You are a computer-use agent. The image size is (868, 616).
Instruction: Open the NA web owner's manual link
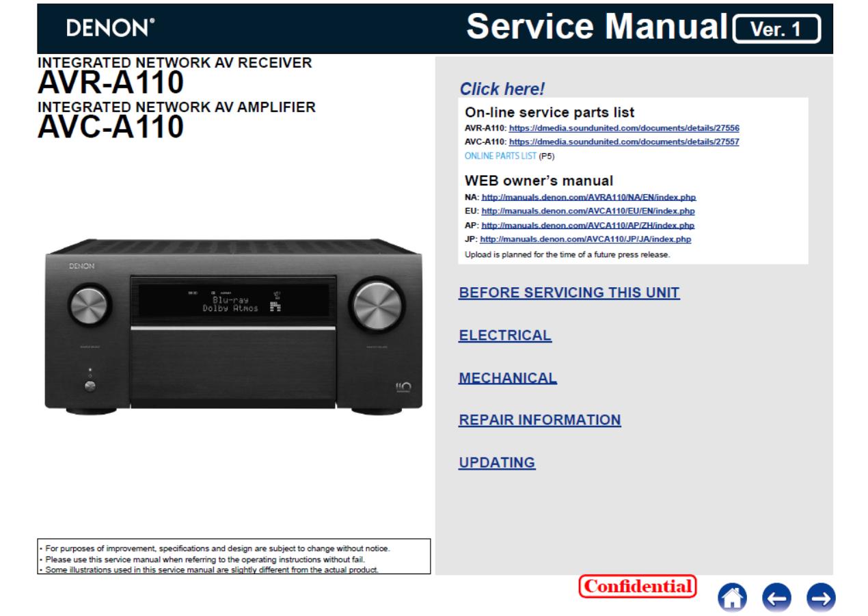point(588,197)
